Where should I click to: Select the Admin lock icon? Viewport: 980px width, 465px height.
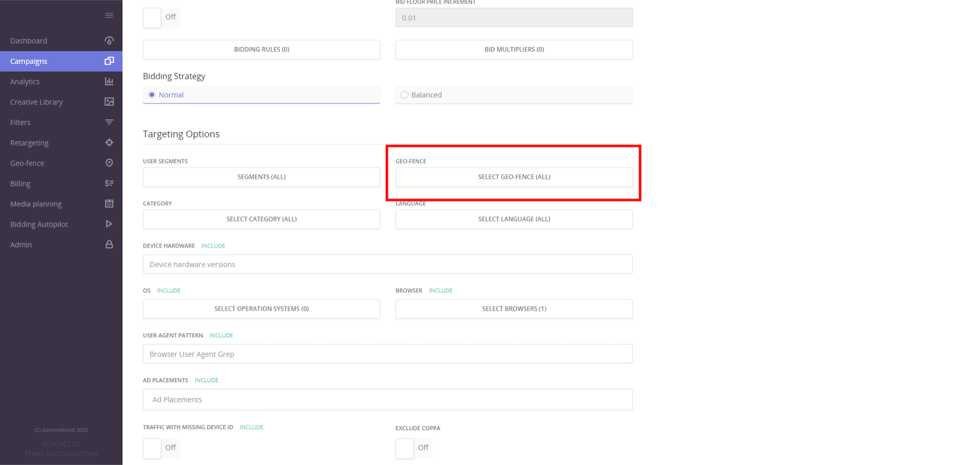(109, 245)
